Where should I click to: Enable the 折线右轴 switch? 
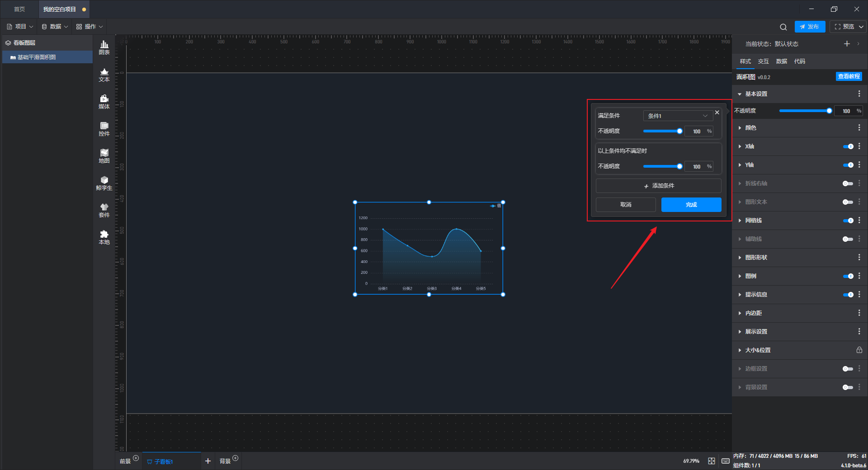click(848, 183)
